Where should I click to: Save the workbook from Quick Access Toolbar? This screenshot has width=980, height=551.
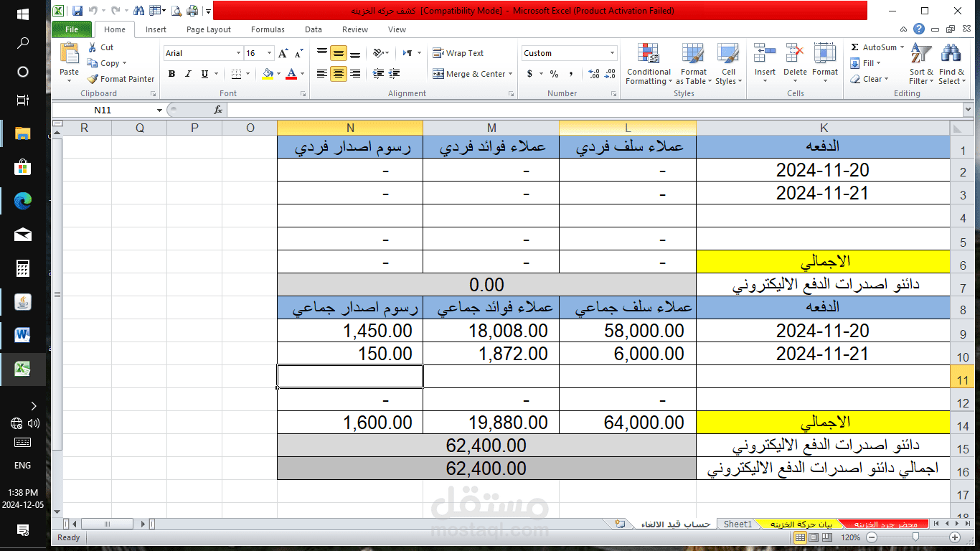(77, 11)
